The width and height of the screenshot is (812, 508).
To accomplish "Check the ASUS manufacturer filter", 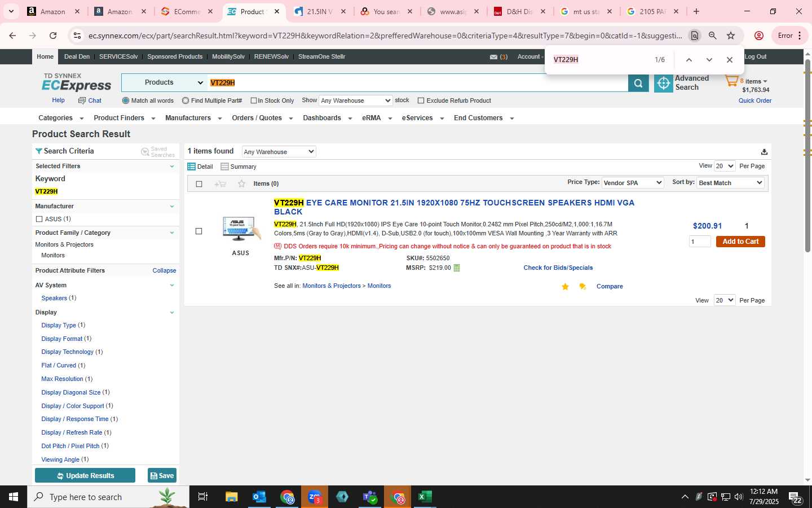I will coord(39,219).
